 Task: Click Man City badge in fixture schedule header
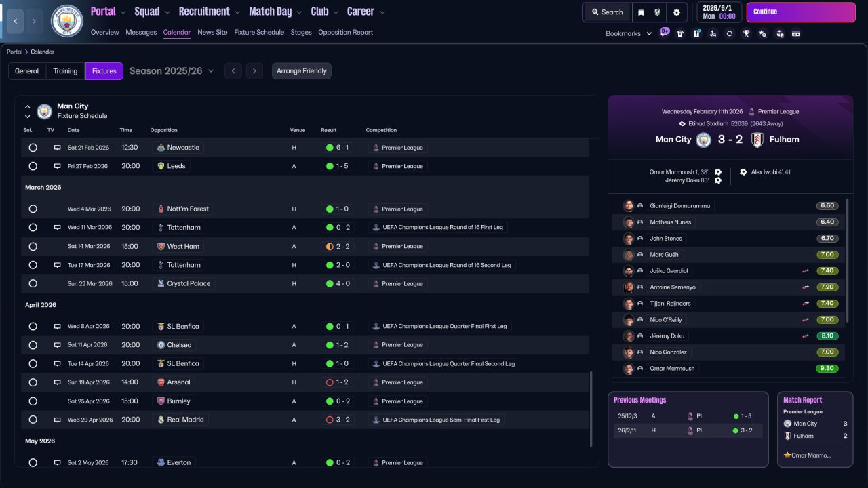(45, 111)
